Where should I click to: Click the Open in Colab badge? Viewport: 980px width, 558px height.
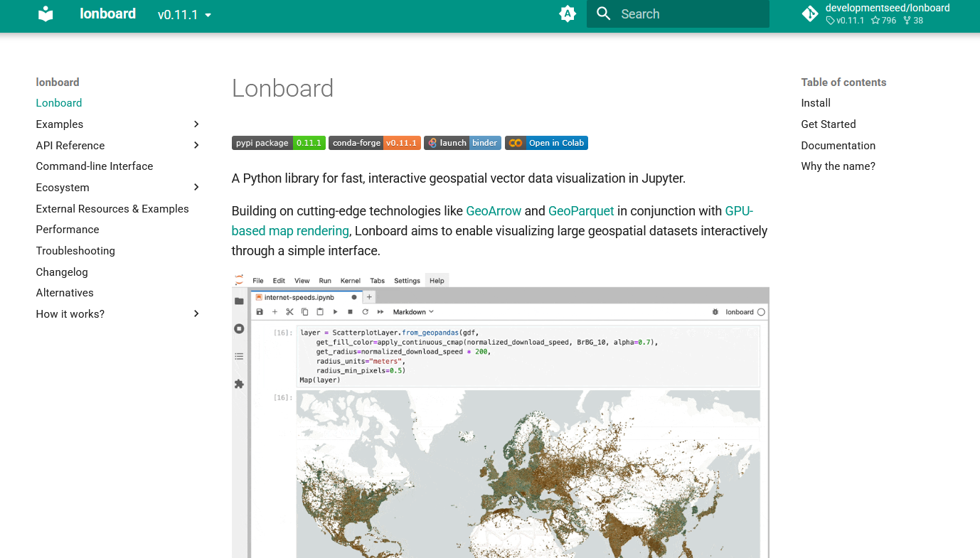(546, 142)
